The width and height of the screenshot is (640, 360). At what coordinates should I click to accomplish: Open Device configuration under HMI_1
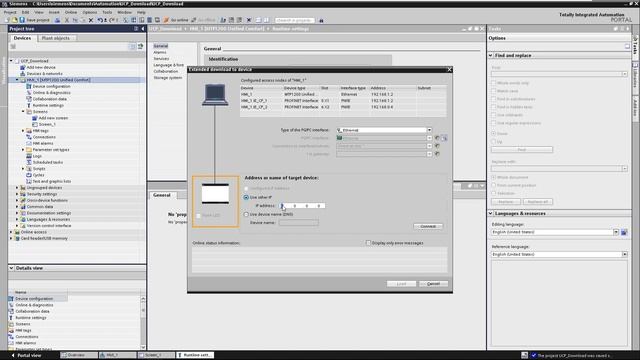[51, 87]
